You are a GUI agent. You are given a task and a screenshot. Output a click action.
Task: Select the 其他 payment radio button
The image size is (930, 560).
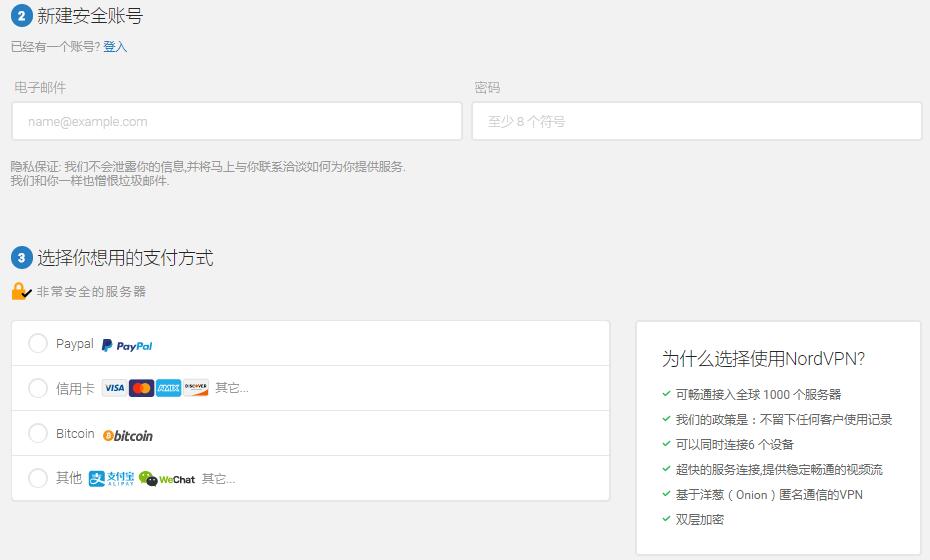(38, 478)
